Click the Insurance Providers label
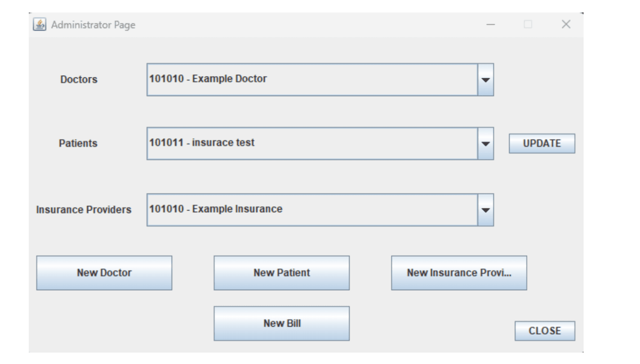 (84, 210)
